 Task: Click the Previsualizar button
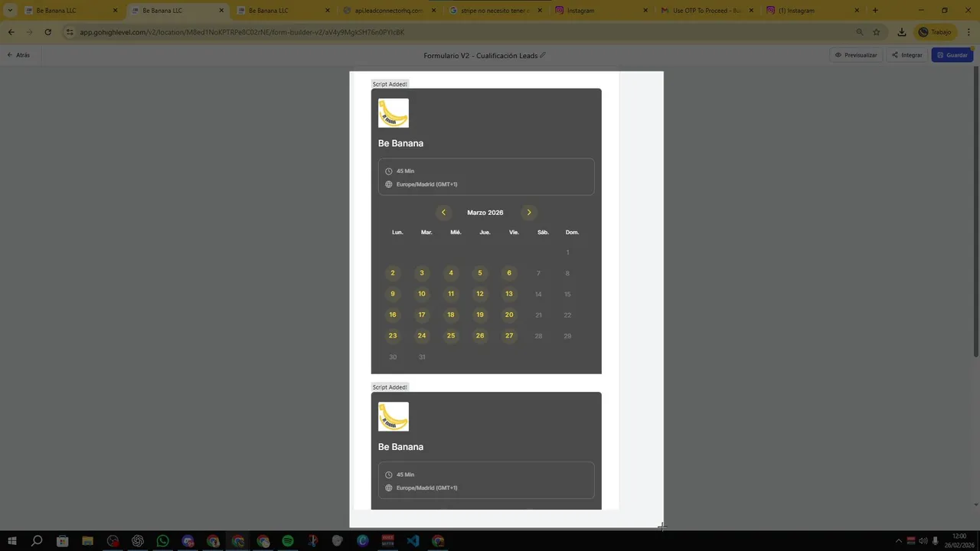click(856, 55)
